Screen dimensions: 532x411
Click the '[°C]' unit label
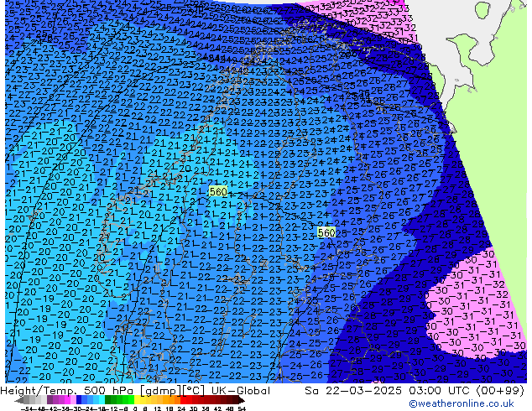click(x=195, y=391)
